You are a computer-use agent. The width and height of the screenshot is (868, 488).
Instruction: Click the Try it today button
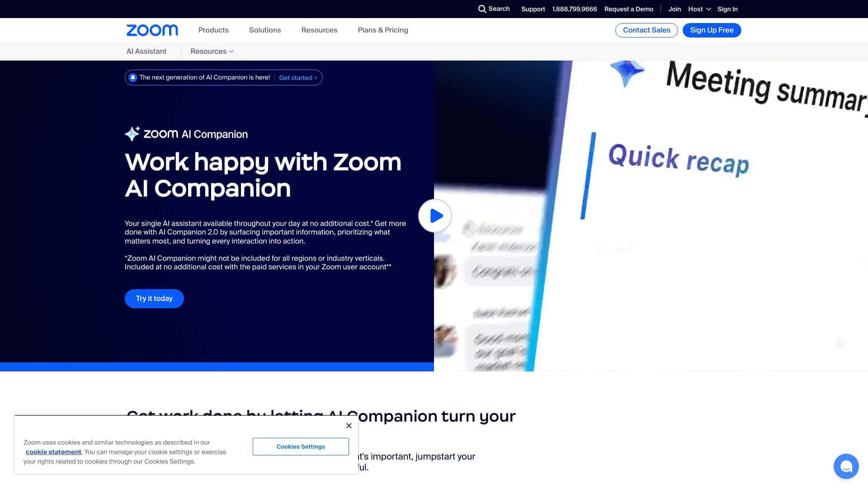pos(154,298)
